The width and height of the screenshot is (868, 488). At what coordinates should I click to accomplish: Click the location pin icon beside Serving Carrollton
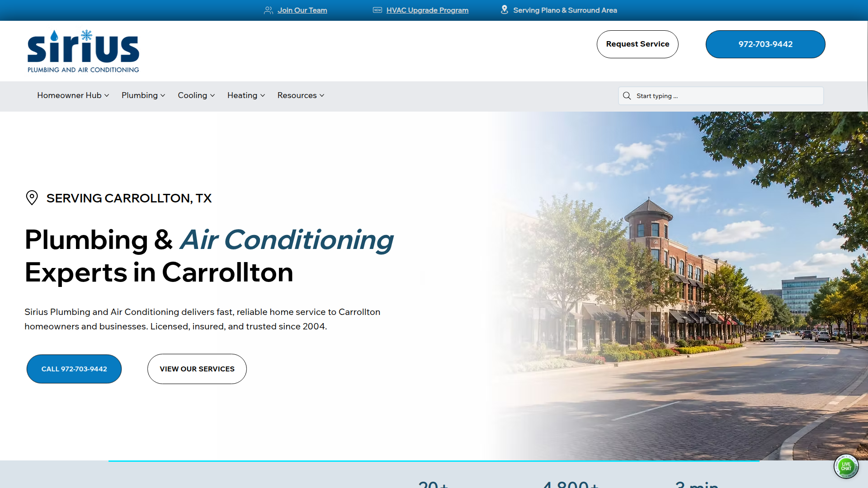click(x=32, y=198)
